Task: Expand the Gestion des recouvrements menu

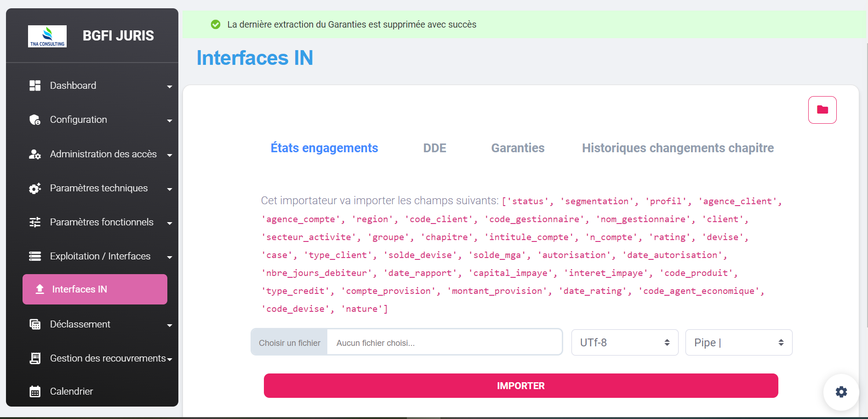Action: 170,359
